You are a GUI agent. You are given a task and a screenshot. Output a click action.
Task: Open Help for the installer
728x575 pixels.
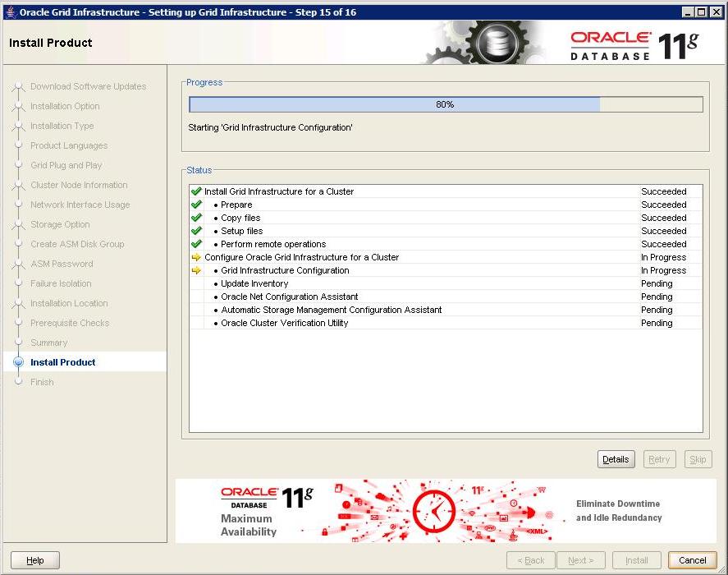(34, 560)
